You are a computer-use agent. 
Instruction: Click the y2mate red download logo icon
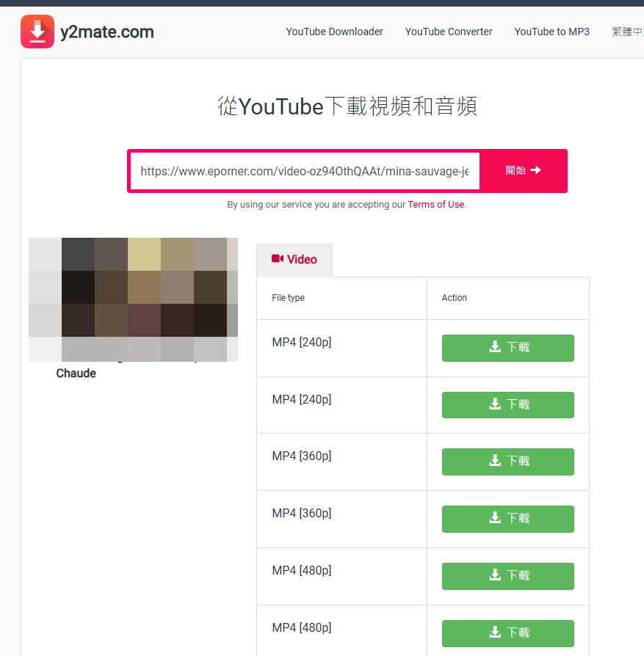(37, 32)
